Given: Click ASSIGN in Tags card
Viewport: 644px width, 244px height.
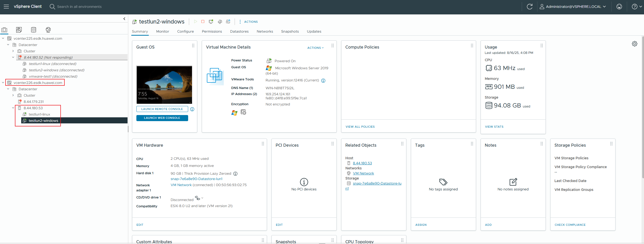Looking at the screenshot, I should 421,225.
